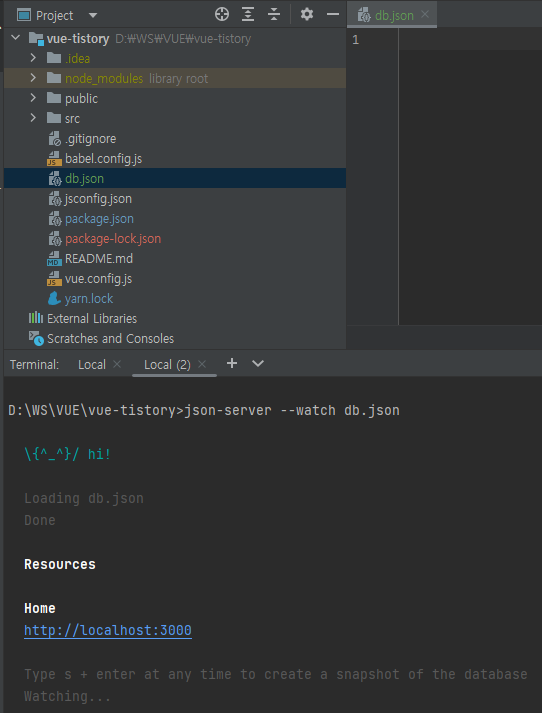
Task: Switch to the Local terminal tab
Action: pos(92,365)
